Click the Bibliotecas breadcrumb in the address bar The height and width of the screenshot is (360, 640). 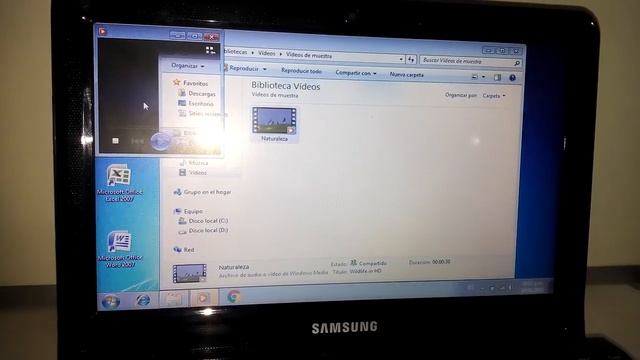pyautogui.click(x=236, y=52)
